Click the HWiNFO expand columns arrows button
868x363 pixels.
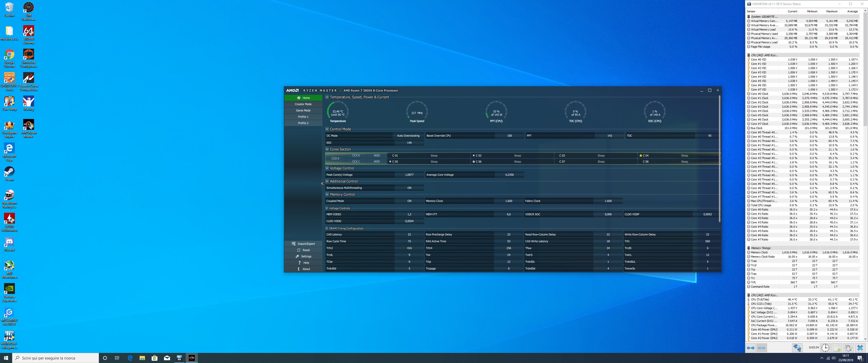tap(751, 348)
